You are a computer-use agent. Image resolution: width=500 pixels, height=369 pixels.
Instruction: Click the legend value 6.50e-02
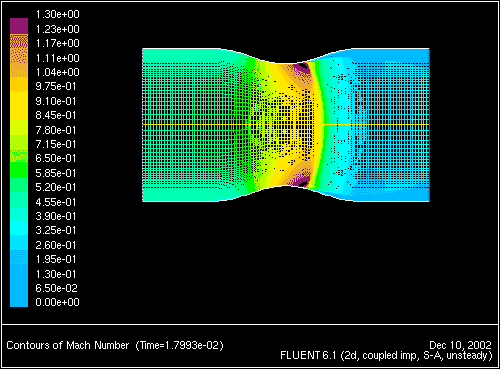tap(56, 288)
